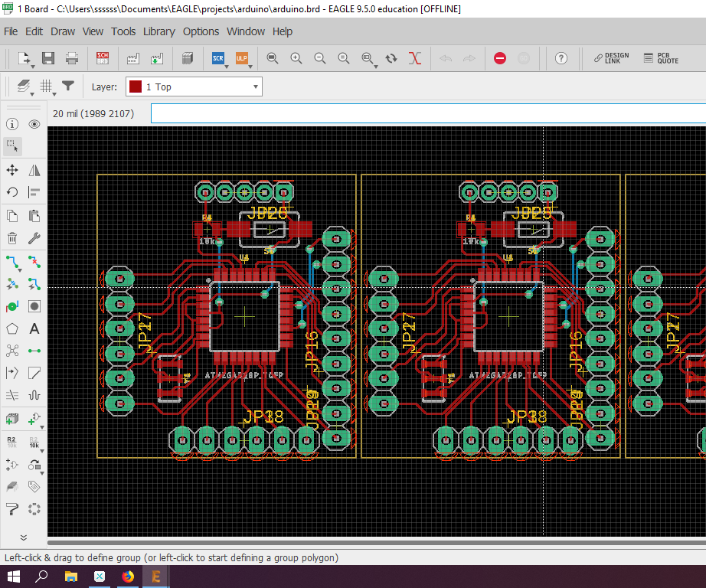Open the Help (?) button
Image resolution: width=706 pixels, height=588 pixels.
click(x=561, y=57)
